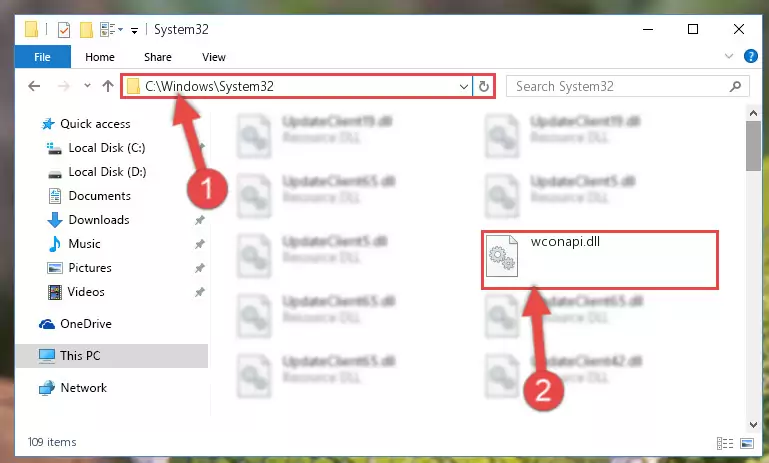
Task: Switch to details view in status bar
Action: 725,443
